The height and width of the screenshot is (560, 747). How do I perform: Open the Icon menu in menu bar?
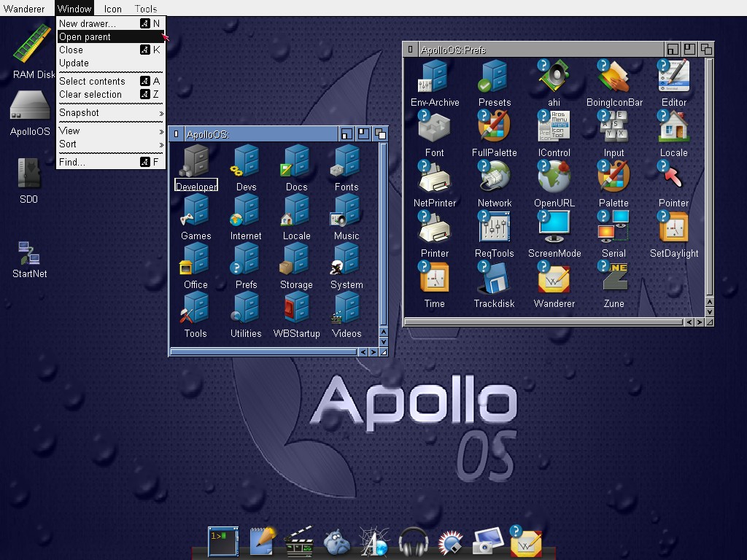coord(112,9)
